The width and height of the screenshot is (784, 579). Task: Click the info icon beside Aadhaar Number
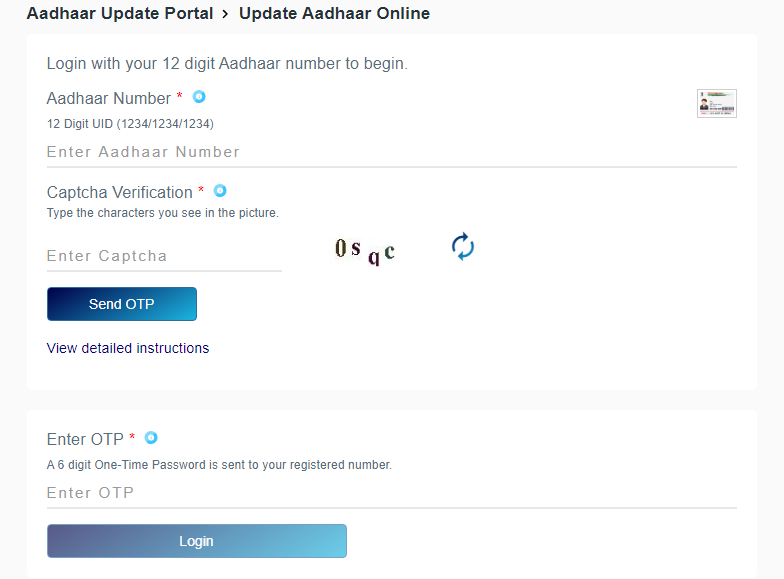(x=199, y=96)
